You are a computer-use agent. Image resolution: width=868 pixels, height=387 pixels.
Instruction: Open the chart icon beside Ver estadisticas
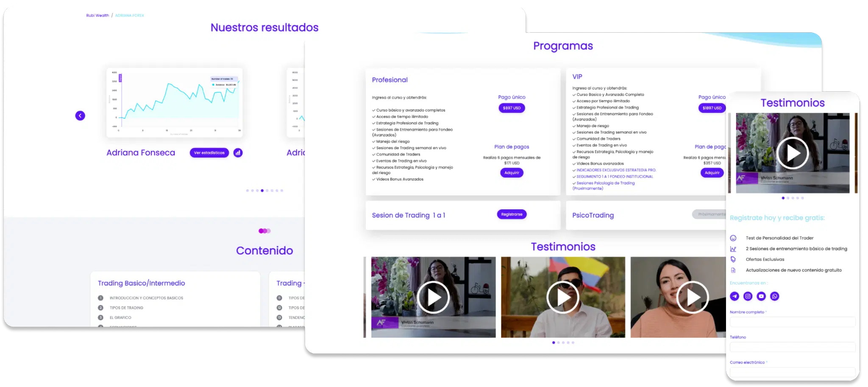pyautogui.click(x=238, y=153)
